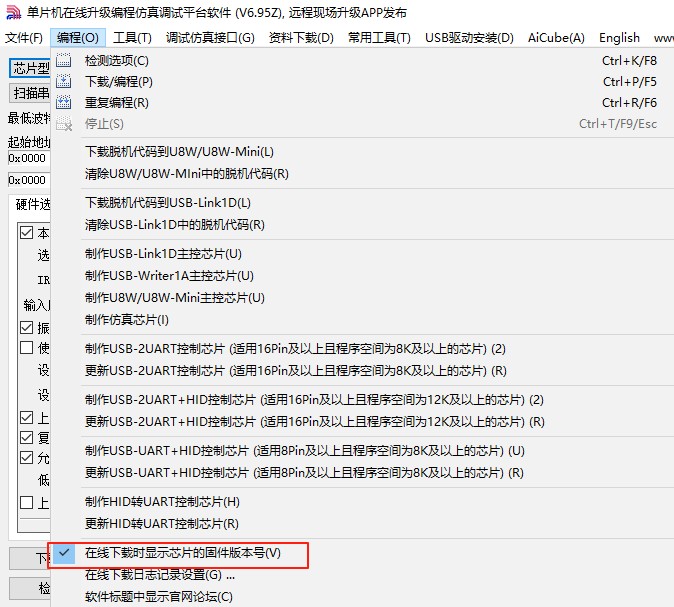The width and height of the screenshot is (674, 607).
Task: Click the 检 button at bottom left
Action: click(30, 588)
